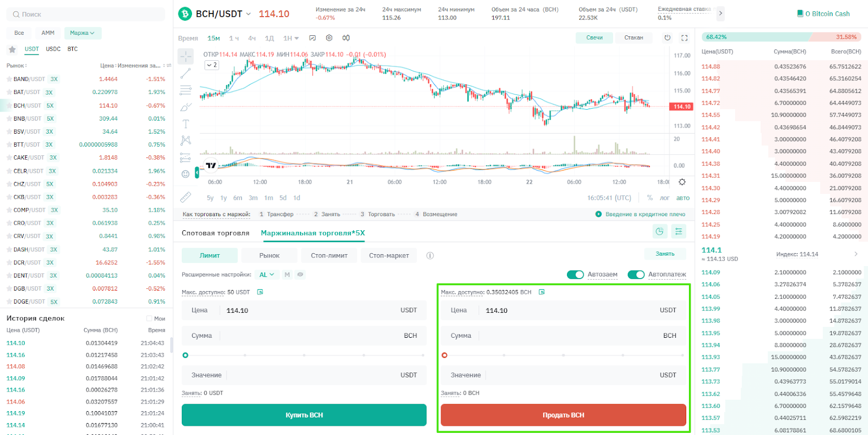
Task: Change candlestick chart type icon
Action: click(x=346, y=38)
